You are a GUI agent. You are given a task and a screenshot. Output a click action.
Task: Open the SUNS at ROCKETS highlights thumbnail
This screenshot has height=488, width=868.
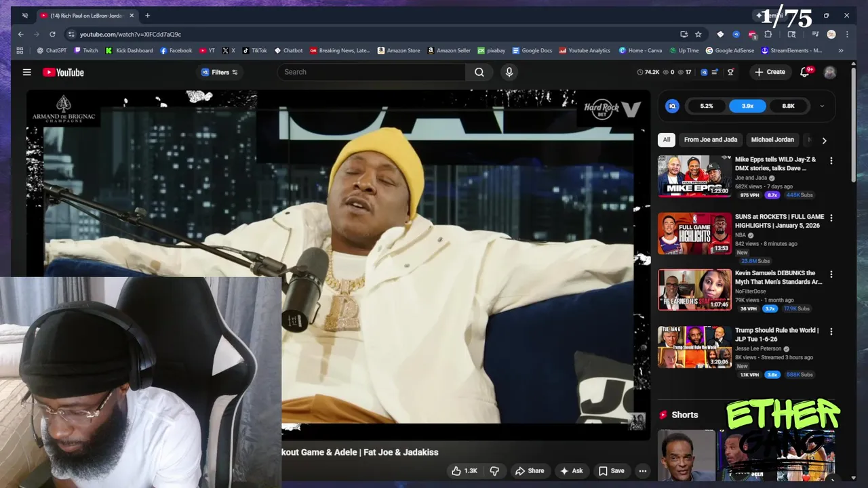694,233
